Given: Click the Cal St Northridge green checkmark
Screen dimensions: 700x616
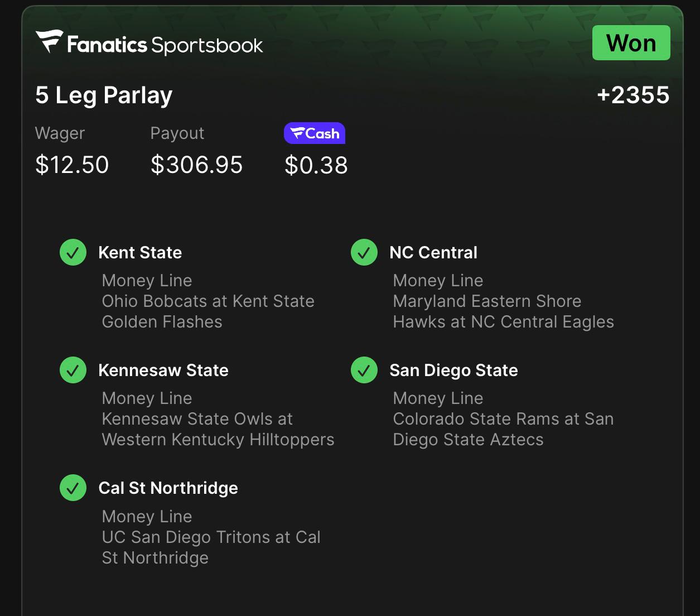Looking at the screenshot, I should tap(73, 488).
